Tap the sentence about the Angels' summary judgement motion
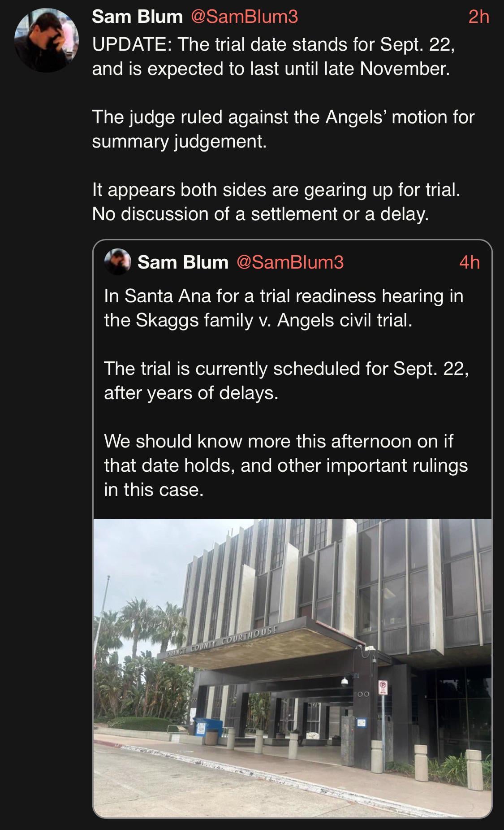Screen dimensions: 504x830 (x=283, y=129)
